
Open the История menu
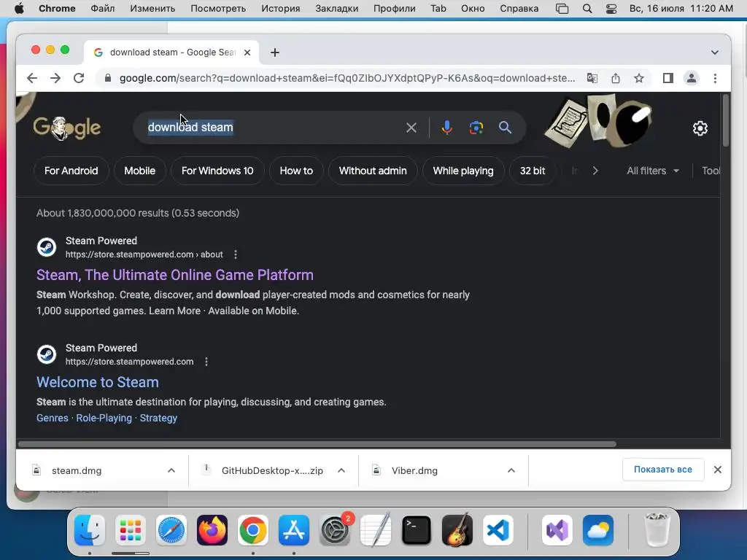pyautogui.click(x=281, y=9)
